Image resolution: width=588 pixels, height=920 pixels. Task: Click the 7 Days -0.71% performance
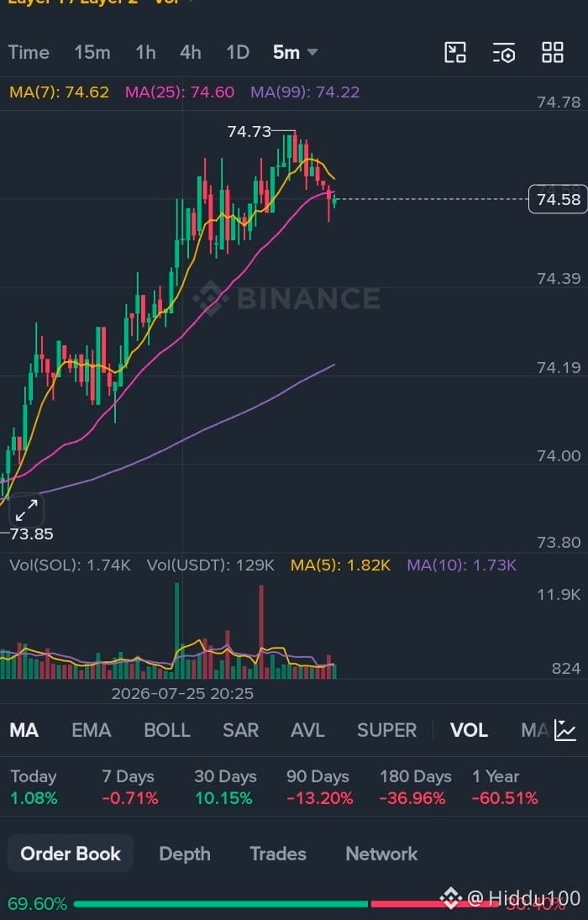[x=129, y=787]
